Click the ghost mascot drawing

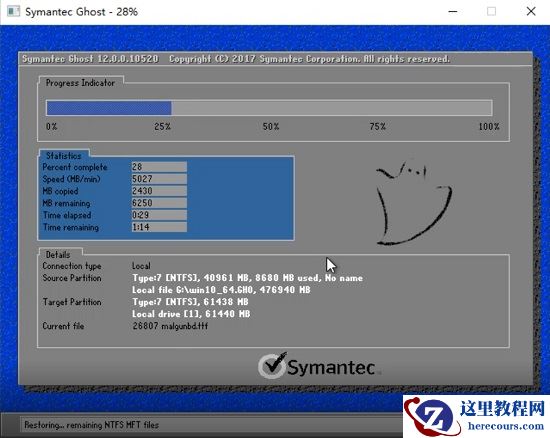414,203
